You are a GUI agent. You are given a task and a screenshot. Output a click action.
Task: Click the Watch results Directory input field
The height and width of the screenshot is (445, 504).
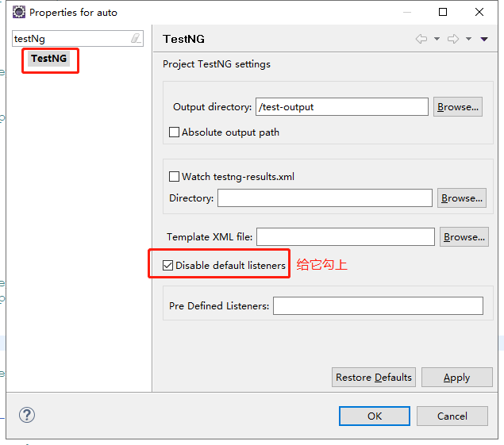[325, 198]
